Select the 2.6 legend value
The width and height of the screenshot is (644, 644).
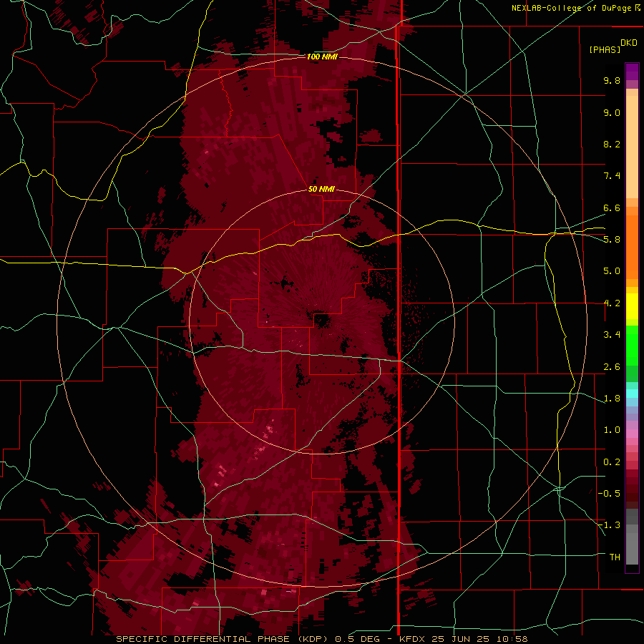612,367
